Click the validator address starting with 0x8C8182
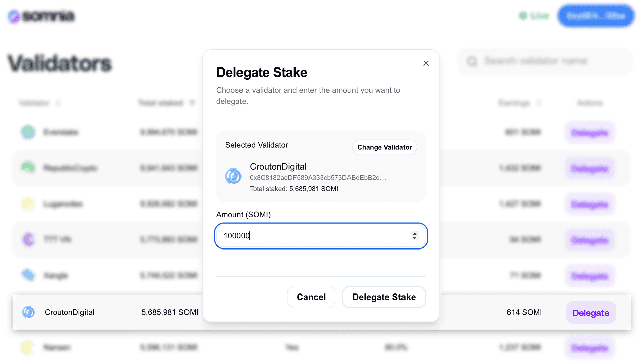644x362 pixels. pyautogui.click(x=318, y=178)
